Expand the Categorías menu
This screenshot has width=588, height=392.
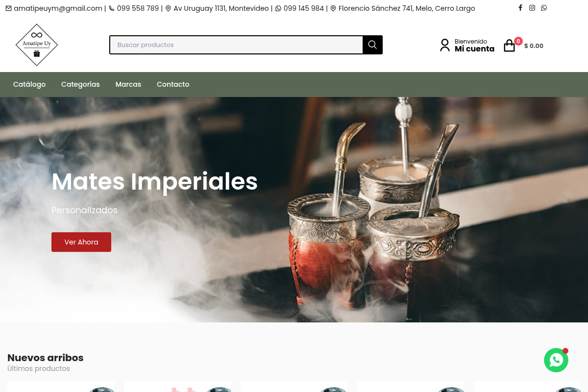click(x=80, y=84)
